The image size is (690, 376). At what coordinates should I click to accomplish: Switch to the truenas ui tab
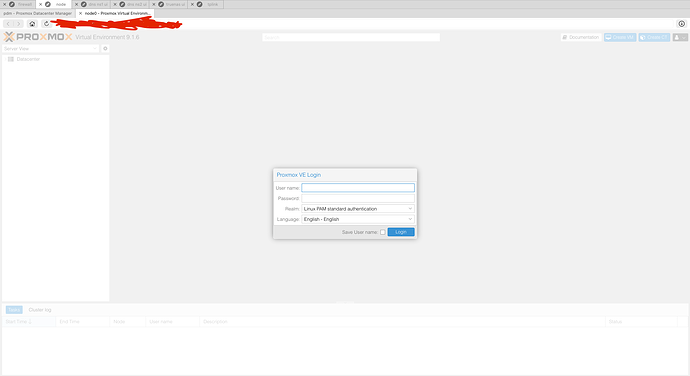coord(172,4)
